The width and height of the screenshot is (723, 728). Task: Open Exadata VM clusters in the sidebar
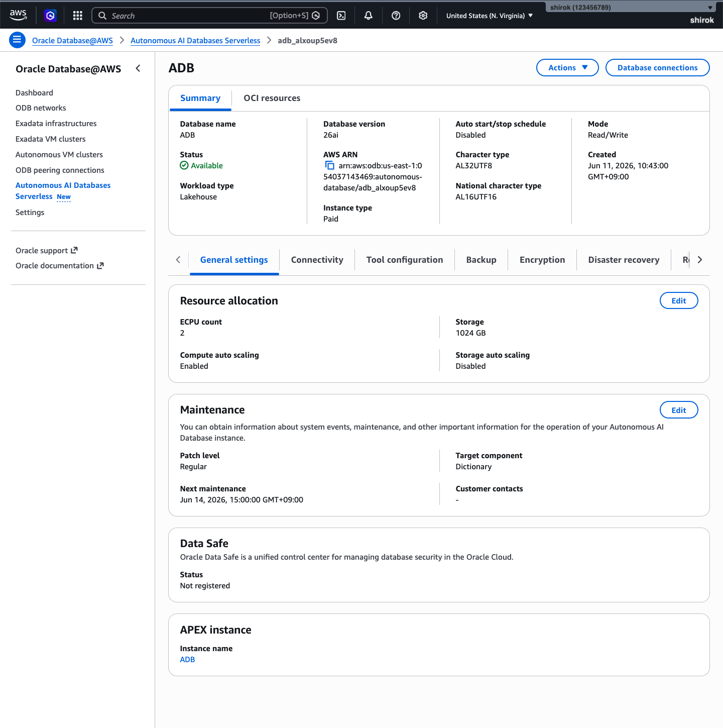pyautogui.click(x=51, y=139)
